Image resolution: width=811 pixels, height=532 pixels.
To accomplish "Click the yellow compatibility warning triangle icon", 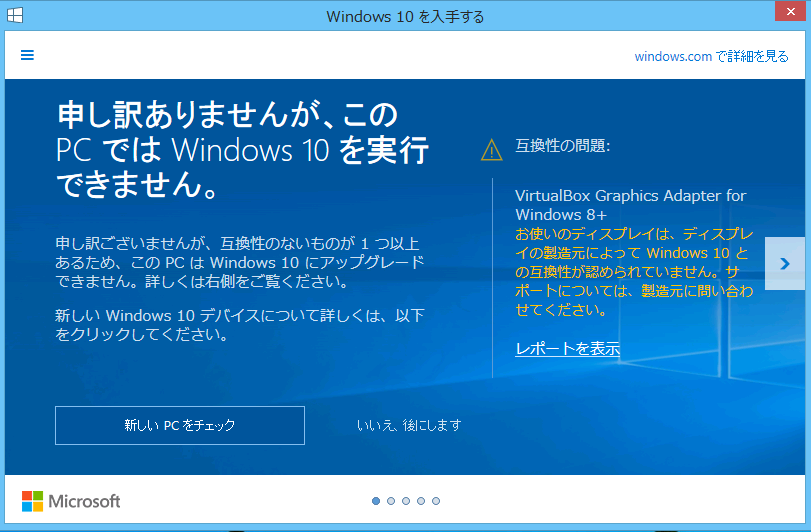I will point(491,150).
